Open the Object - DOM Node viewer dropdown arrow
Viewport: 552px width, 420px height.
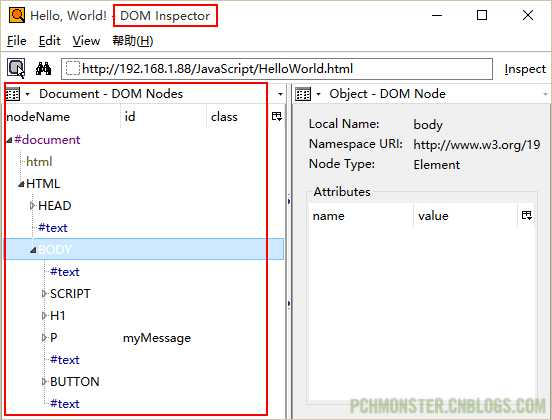tap(318, 94)
